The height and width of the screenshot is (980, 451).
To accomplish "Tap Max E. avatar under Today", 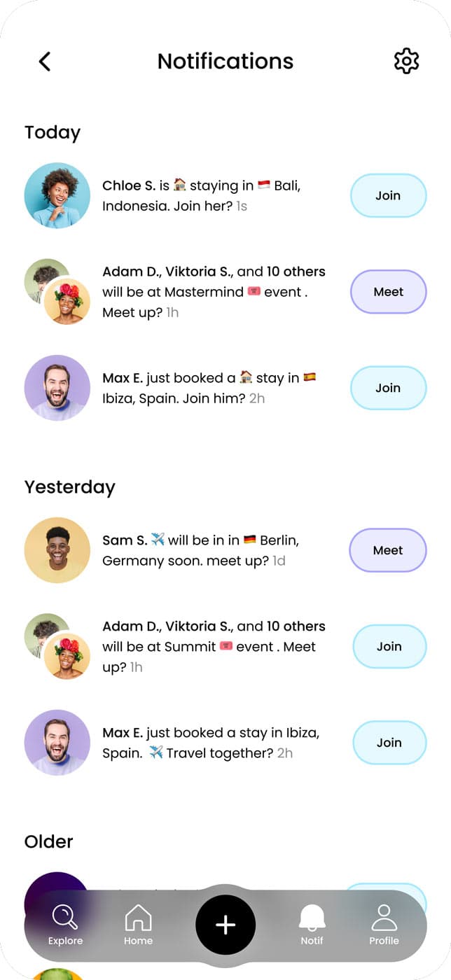I will click(x=57, y=388).
